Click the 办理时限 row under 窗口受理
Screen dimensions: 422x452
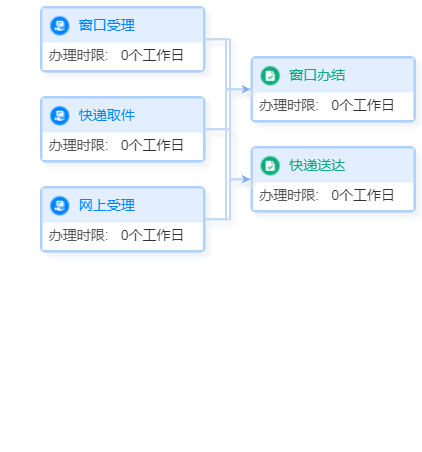(x=122, y=56)
